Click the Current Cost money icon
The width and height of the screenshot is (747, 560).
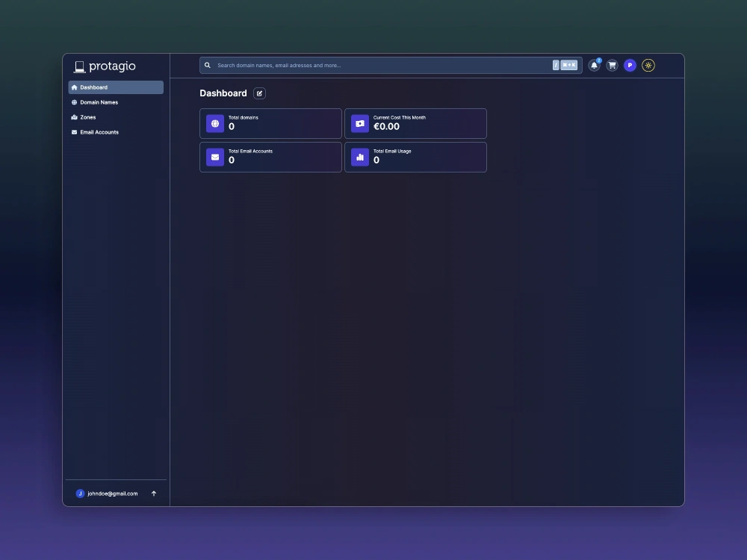360,124
